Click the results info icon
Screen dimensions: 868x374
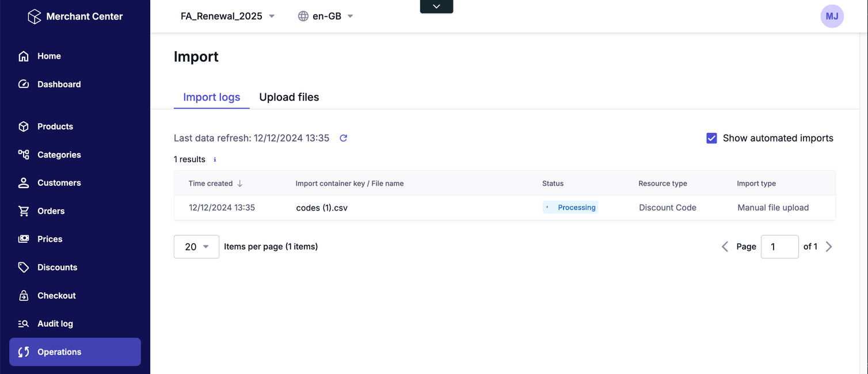pos(215,159)
